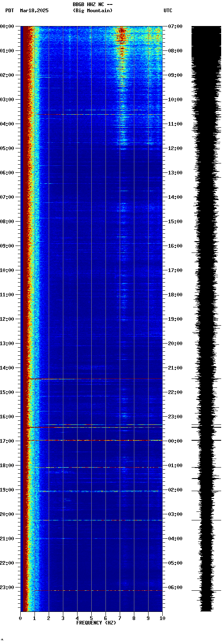Click the 16:00 UTC time label
Image resolution: width=224 pixels, height=644 pixels.
click(x=175, y=246)
